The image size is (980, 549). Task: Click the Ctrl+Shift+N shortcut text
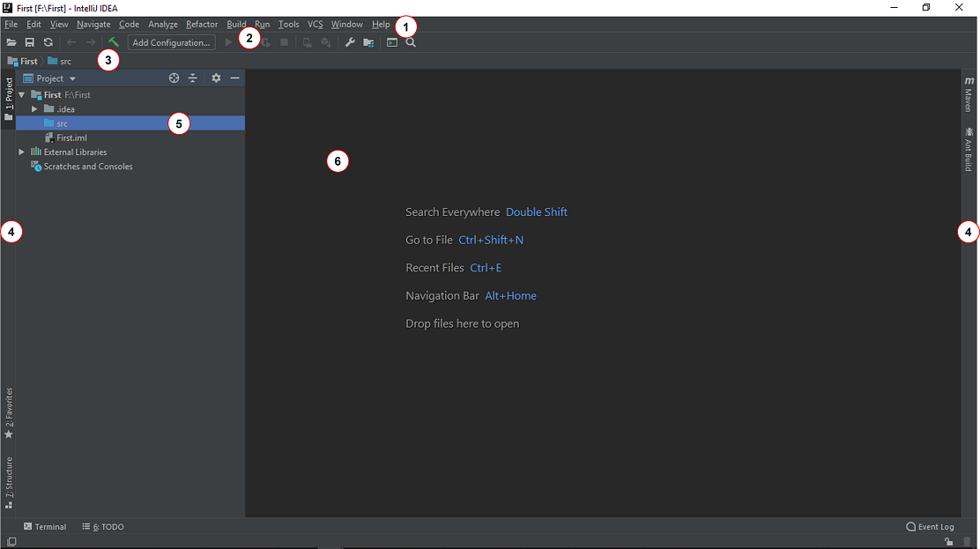491,240
